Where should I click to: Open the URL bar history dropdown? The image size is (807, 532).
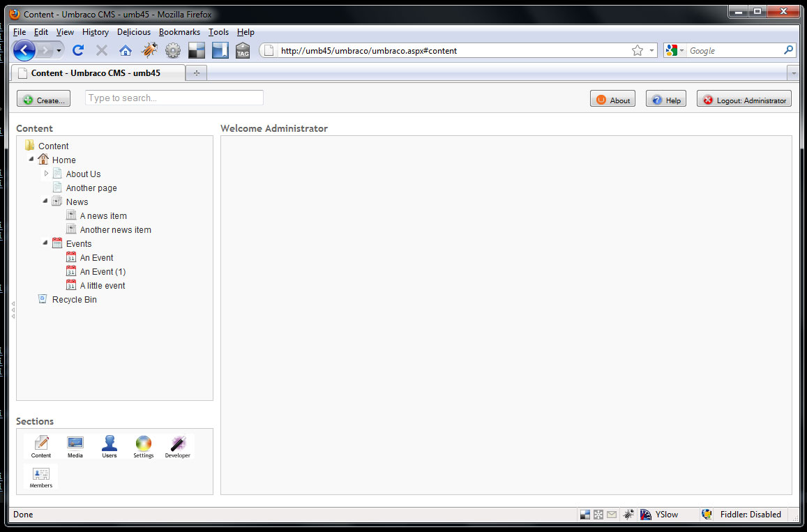(x=651, y=50)
